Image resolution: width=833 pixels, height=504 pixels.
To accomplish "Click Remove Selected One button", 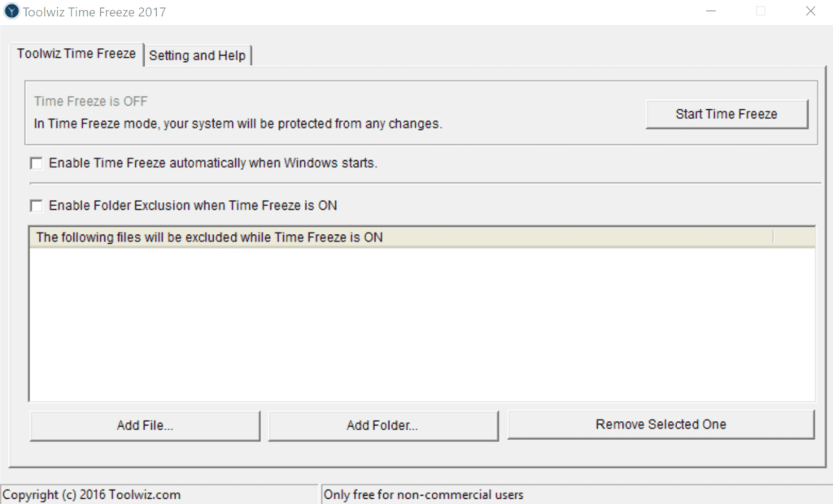I will [x=661, y=424].
